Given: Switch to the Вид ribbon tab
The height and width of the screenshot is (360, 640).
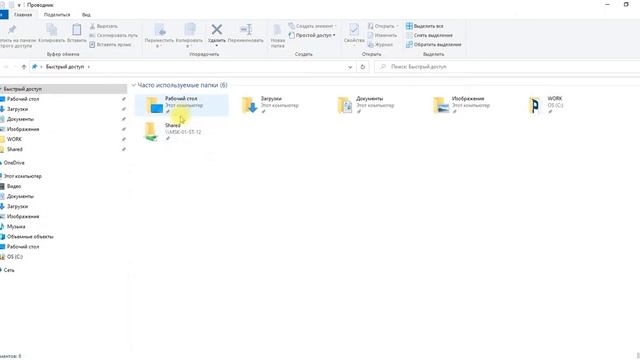Looking at the screenshot, I should point(86,15).
